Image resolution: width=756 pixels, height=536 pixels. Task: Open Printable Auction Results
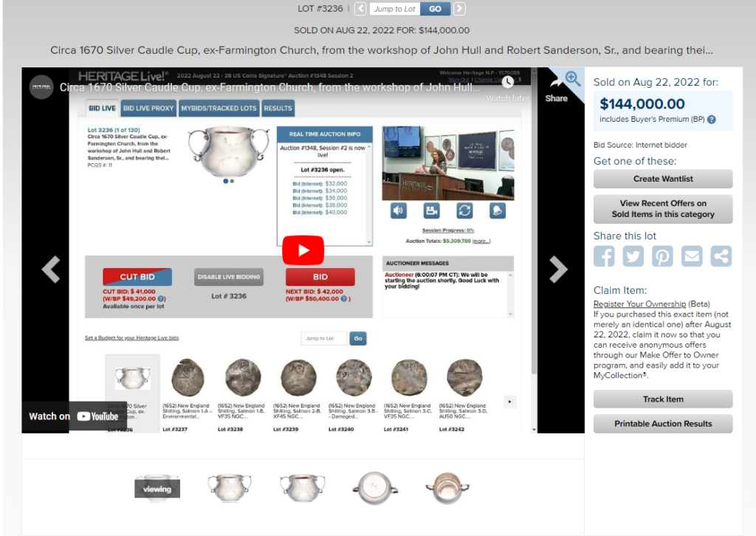tap(663, 424)
